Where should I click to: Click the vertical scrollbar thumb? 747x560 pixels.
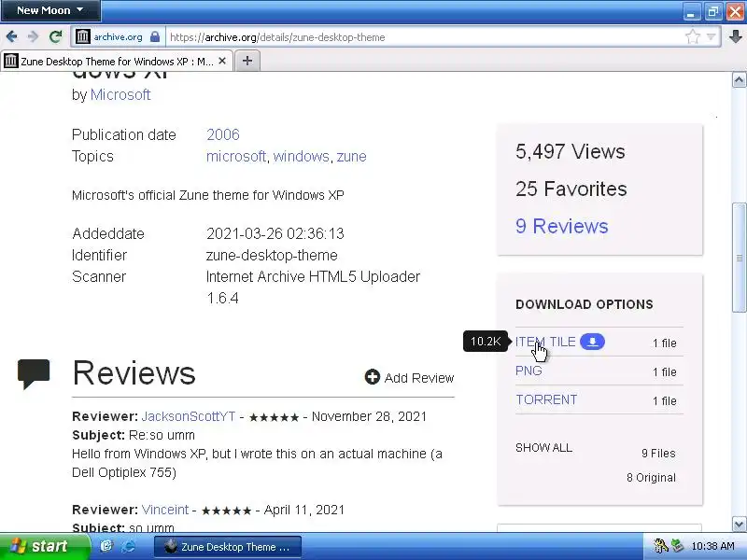(739, 258)
